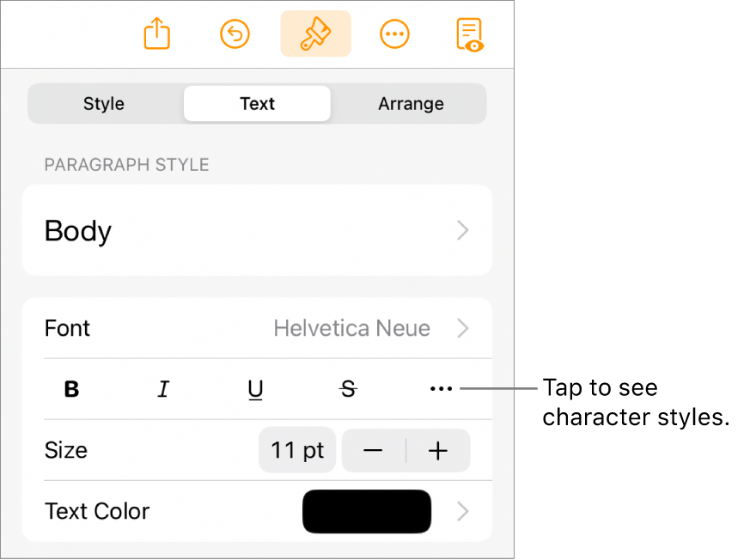756x560 pixels.
Task: Tap the black Text Color swatch
Action: pyautogui.click(x=367, y=511)
